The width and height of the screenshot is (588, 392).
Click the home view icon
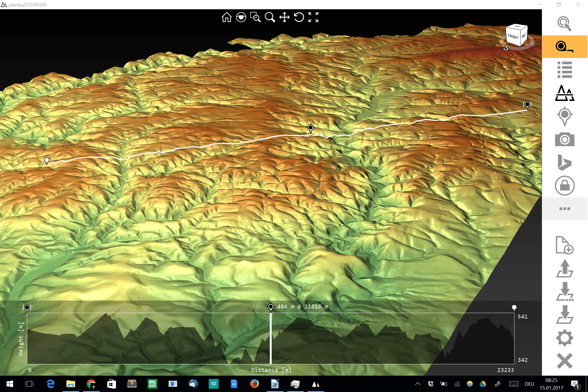coord(226,17)
